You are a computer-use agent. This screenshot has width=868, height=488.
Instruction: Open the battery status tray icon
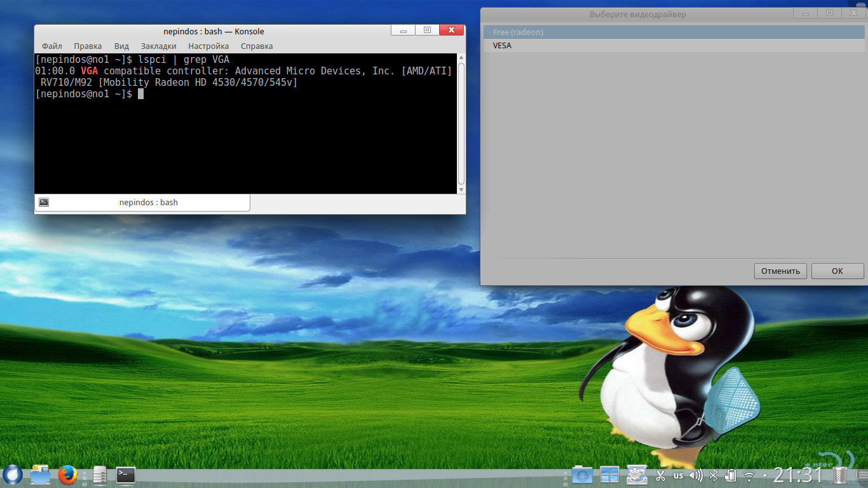click(x=731, y=475)
